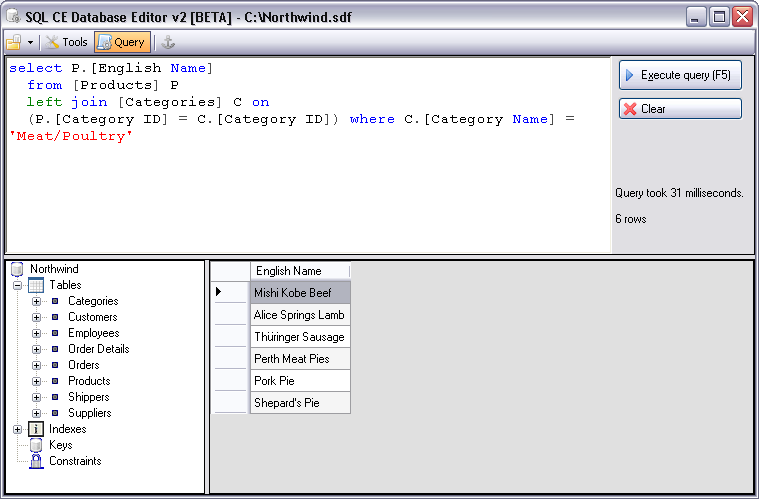
Task: Select the Tables label in tree
Action: pyautogui.click(x=65, y=285)
